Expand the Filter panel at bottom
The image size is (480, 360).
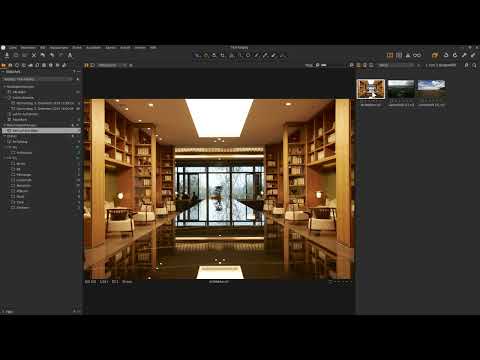pos(3,312)
